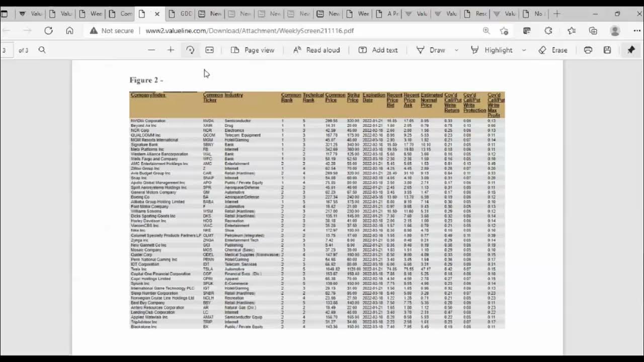Close the active PDF tab
The height and width of the screenshot is (362, 644).
[157, 14]
